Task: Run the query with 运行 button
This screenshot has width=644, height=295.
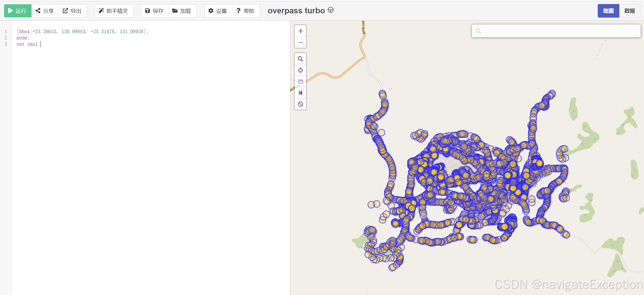Action: point(18,11)
